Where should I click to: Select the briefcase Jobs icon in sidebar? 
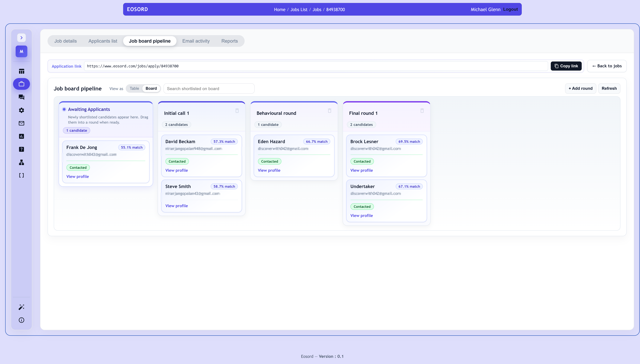pos(21,84)
